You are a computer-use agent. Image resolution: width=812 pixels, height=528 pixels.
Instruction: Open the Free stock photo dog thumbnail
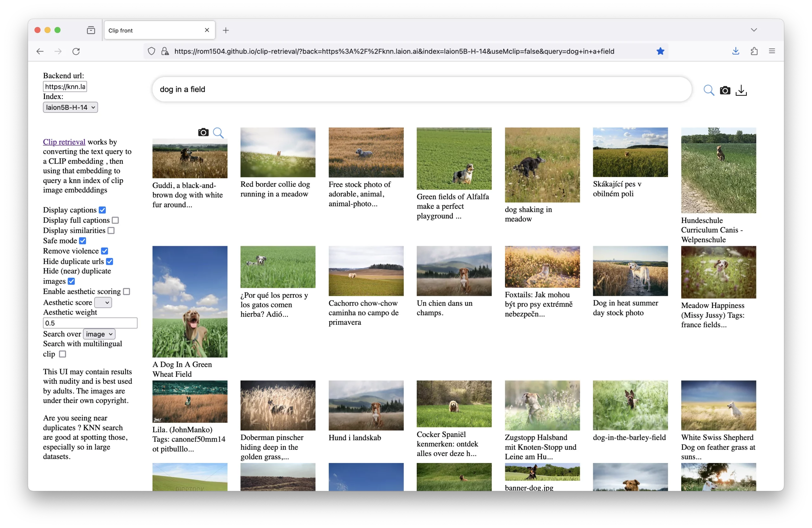coord(366,153)
